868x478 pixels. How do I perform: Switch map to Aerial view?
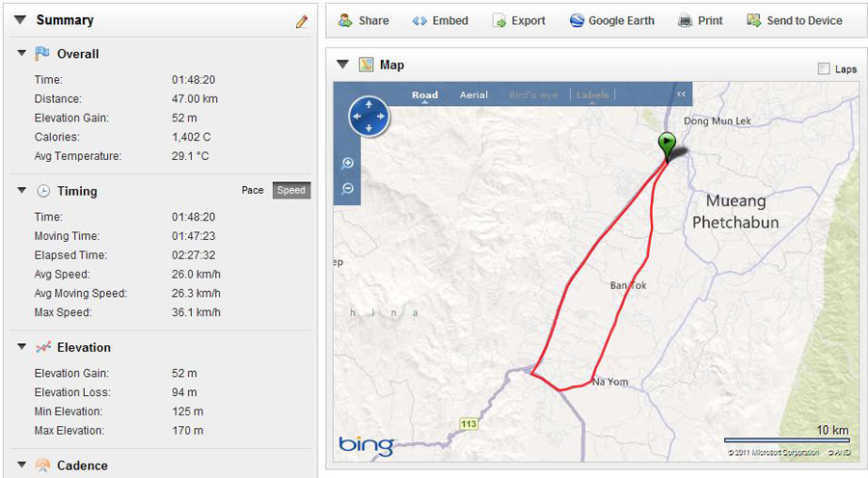pyautogui.click(x=474, y=95)
